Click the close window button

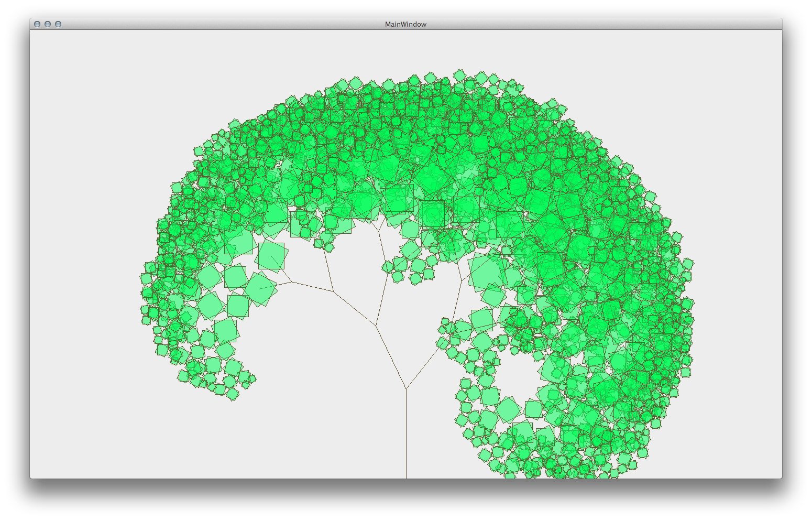(37, 24)
